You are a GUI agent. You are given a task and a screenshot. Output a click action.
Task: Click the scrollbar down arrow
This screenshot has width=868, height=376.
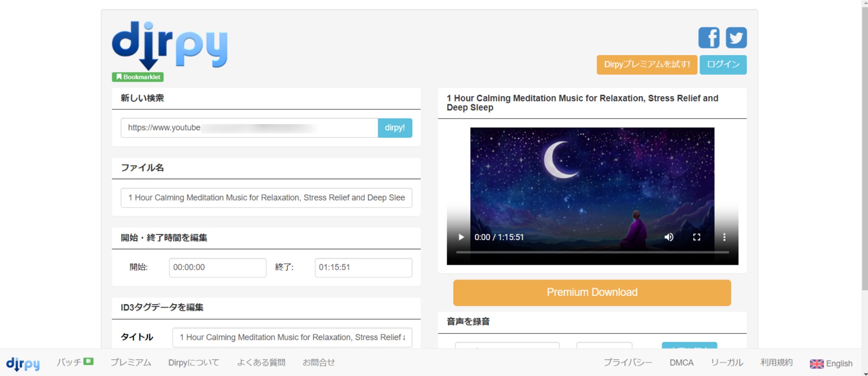pos(865,373)
